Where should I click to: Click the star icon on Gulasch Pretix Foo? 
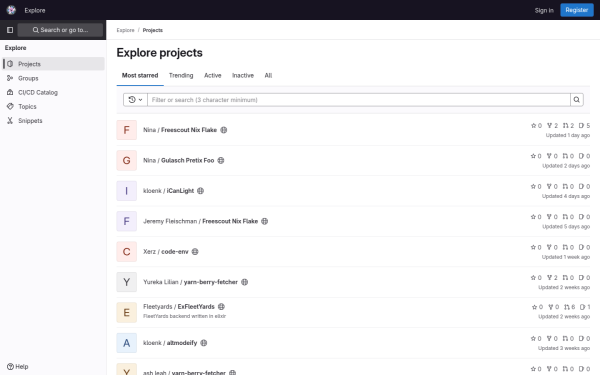pyautogui.click(x=533, y=156)
